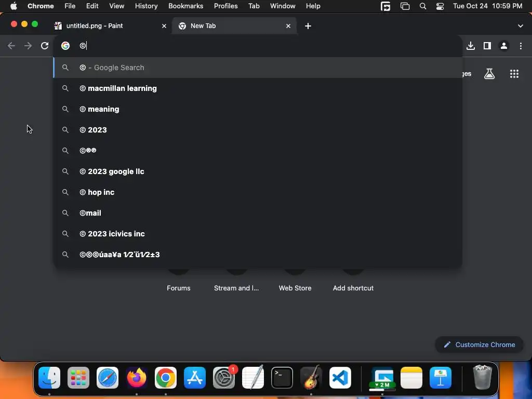532x399 pixels.
Task: Open Chrome icon in the Dock
Action: point(166,378)
